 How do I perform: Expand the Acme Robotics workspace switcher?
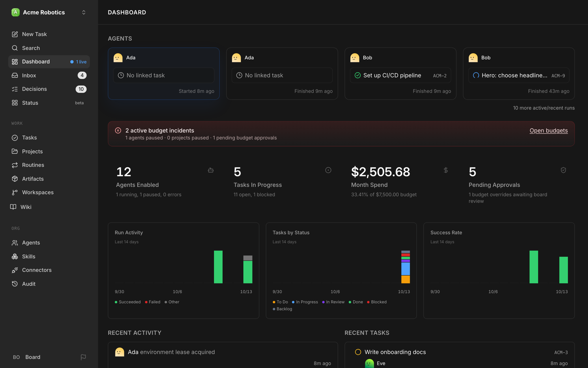point(84,13)
